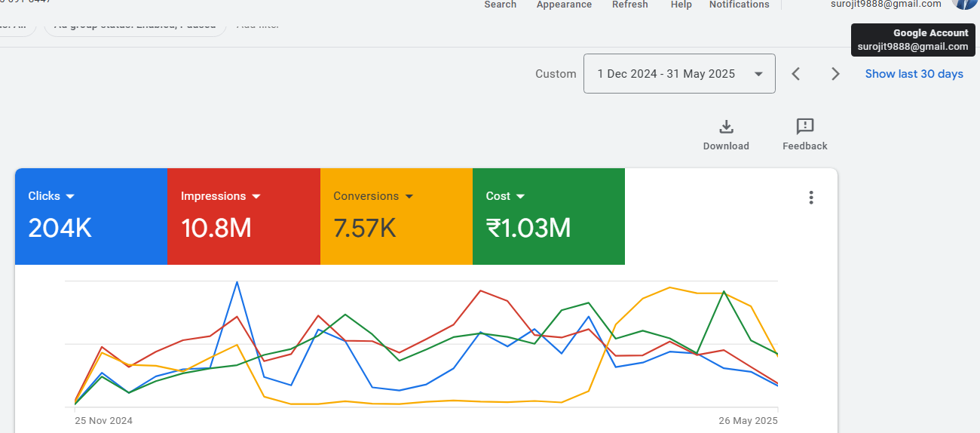Expand the Conversions metric dropdown arrow
980x433 pixels.
click(409, 196)
